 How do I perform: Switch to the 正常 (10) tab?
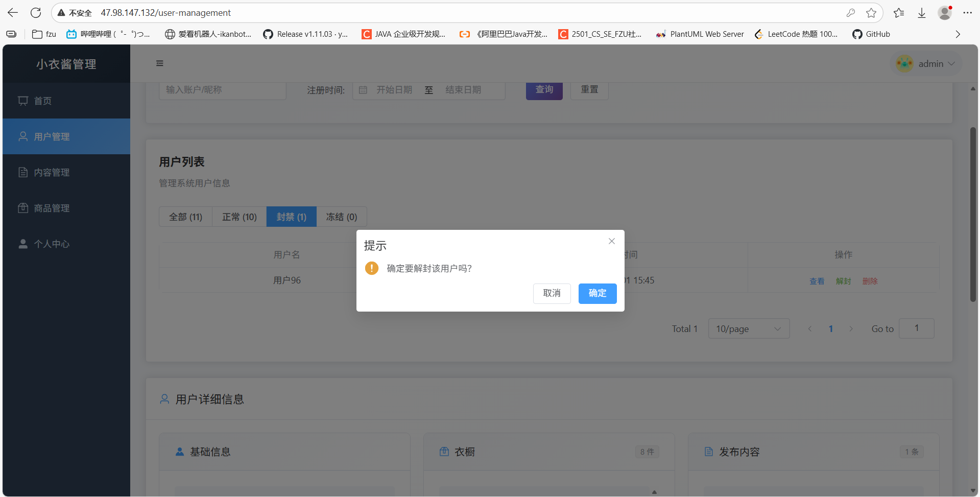(240, 217)
